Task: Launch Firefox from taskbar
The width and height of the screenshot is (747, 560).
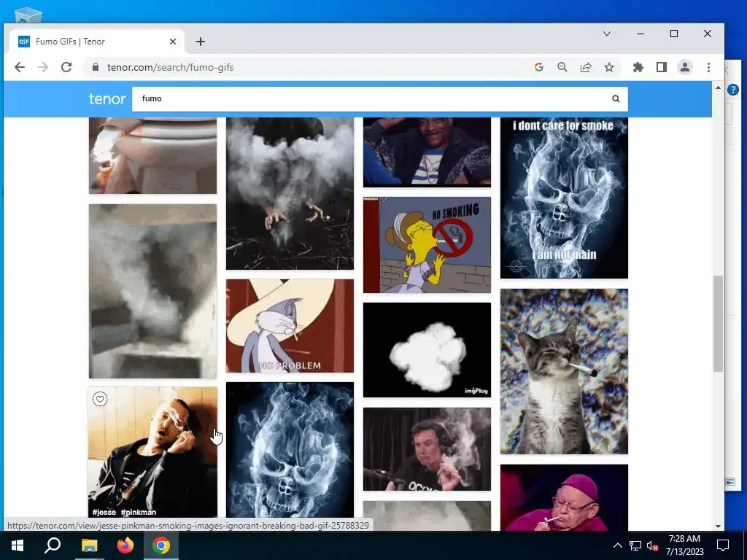Action: tap(125, 545)
